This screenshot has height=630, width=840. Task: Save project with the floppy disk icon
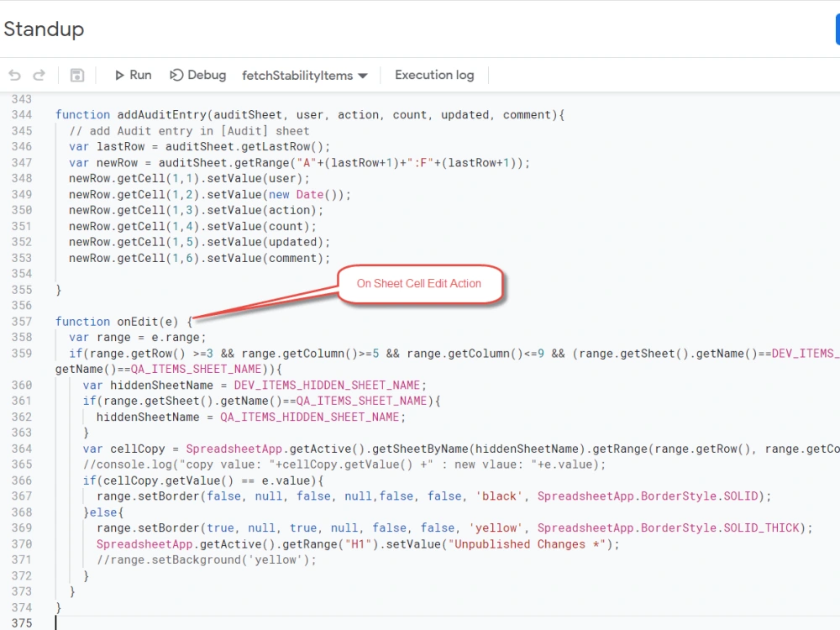coord(77,76)
